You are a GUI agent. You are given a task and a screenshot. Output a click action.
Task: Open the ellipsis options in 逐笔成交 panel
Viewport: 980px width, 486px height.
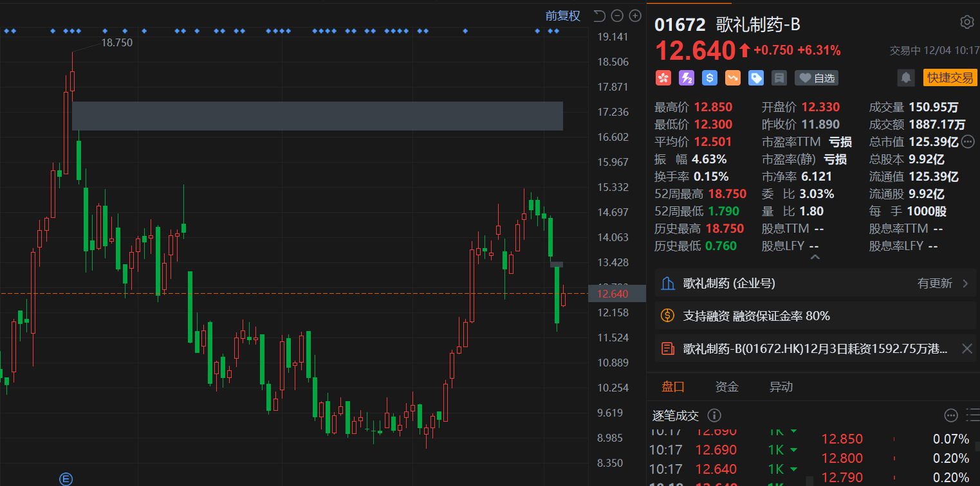951,415
